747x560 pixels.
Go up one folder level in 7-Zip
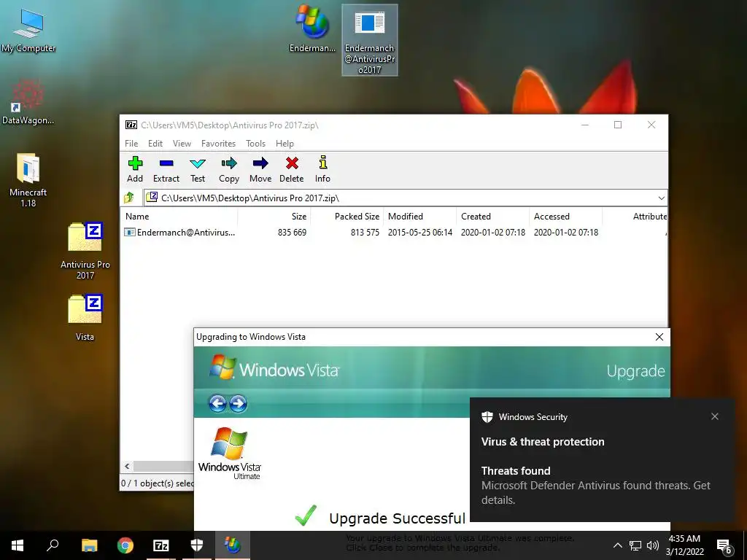tap(129, 198)
